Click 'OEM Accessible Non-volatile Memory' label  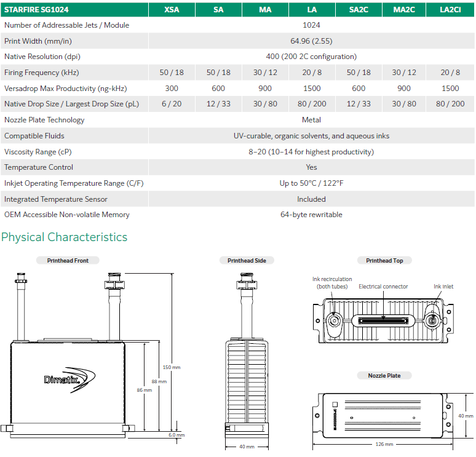(x=67, y=215)
